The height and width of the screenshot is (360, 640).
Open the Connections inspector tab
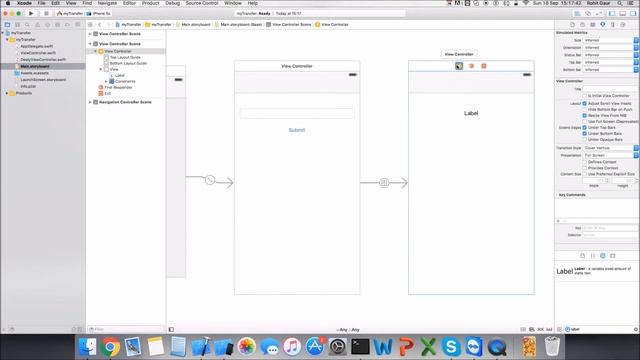[x=623, y=24]
